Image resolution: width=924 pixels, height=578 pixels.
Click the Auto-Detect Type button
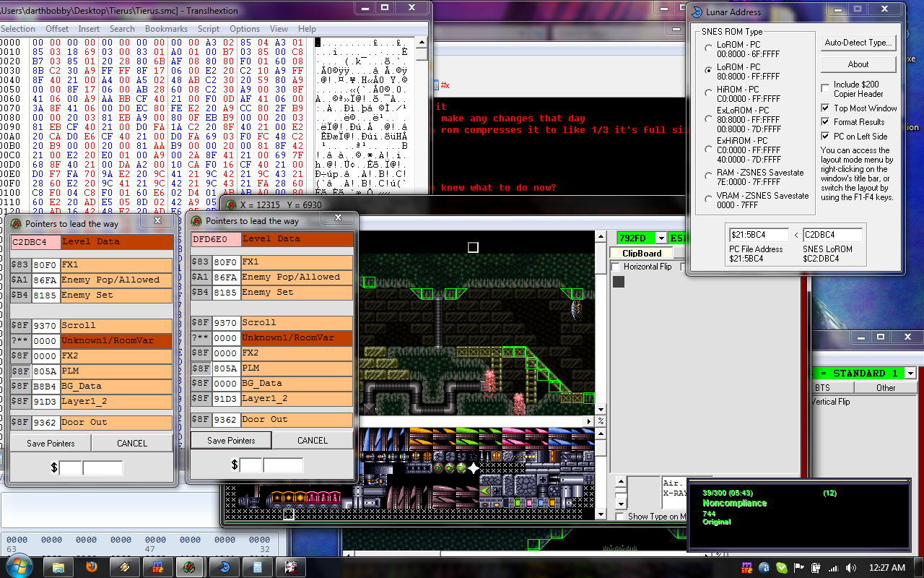point(858,43)
